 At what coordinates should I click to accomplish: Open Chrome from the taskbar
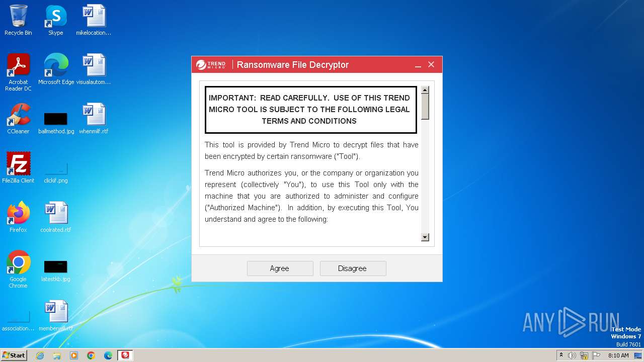pyautogui.click(x=91, y=355)
